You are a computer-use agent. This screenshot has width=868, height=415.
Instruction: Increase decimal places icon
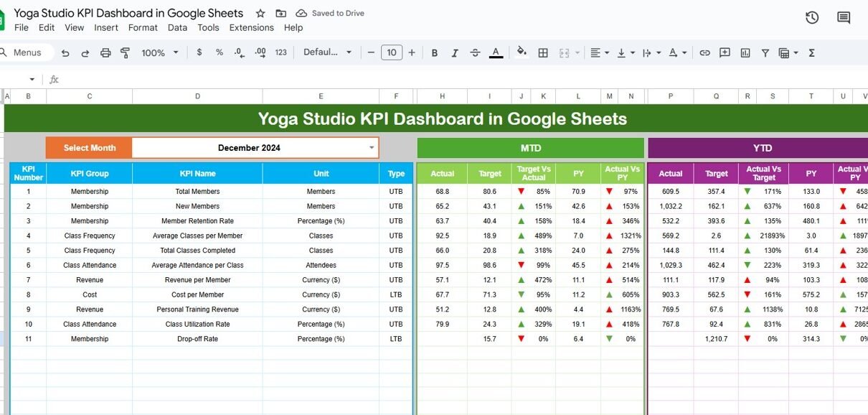pyautogui.click(x=260, y=52)
